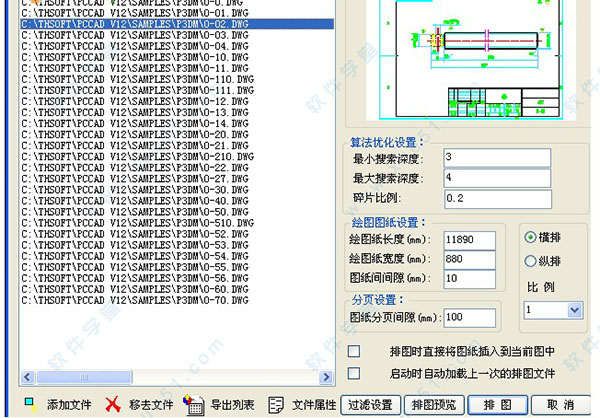The height and width of the screenshot is (418, 600).
Task: Toggle 启动时自动加载上一次的排图文件 checkbox
Action: (353, 373)
